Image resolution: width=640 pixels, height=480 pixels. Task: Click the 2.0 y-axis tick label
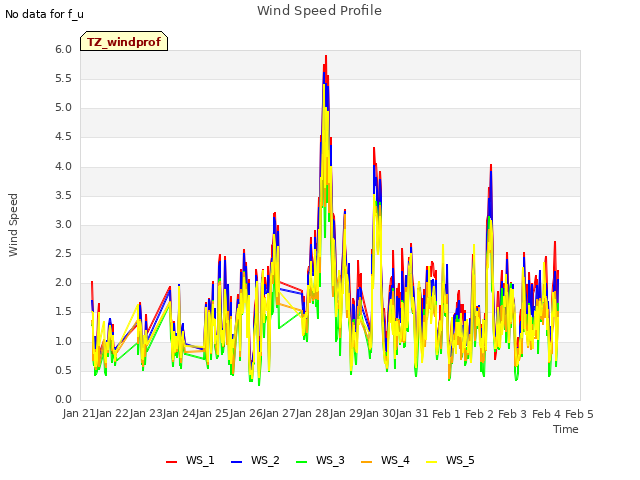click(63, 282)
